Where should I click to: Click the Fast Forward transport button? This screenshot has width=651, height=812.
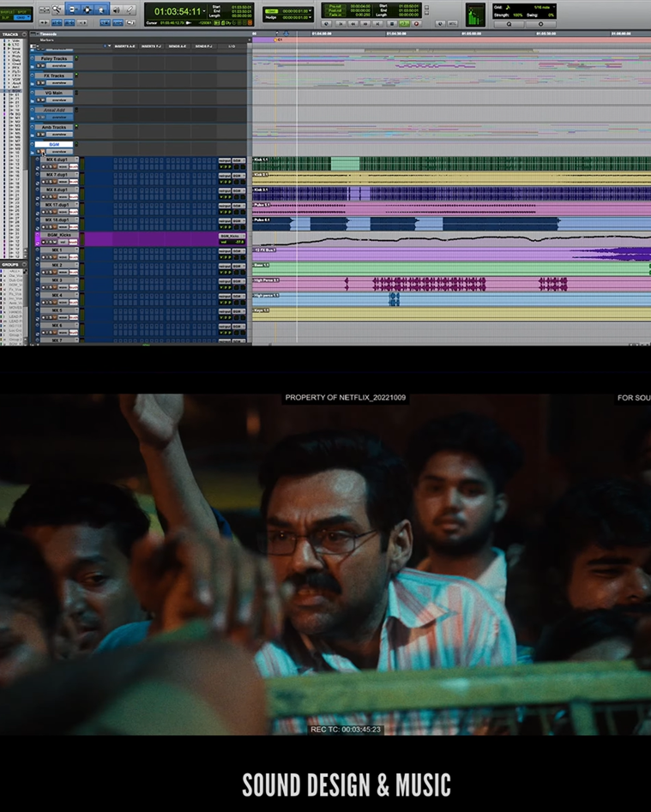pos(365,24)
